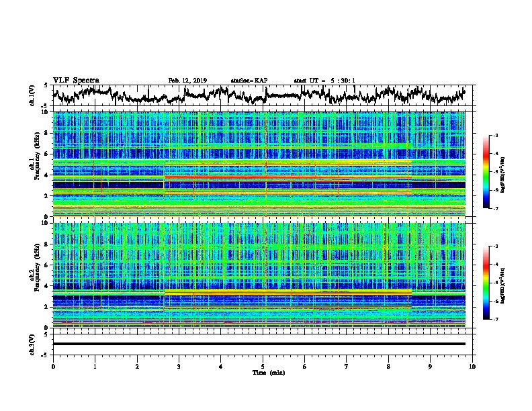Viewport: 532px width, 411px height.
Task: Click the thick black ch.3 trace line
Action: [259, 344]
